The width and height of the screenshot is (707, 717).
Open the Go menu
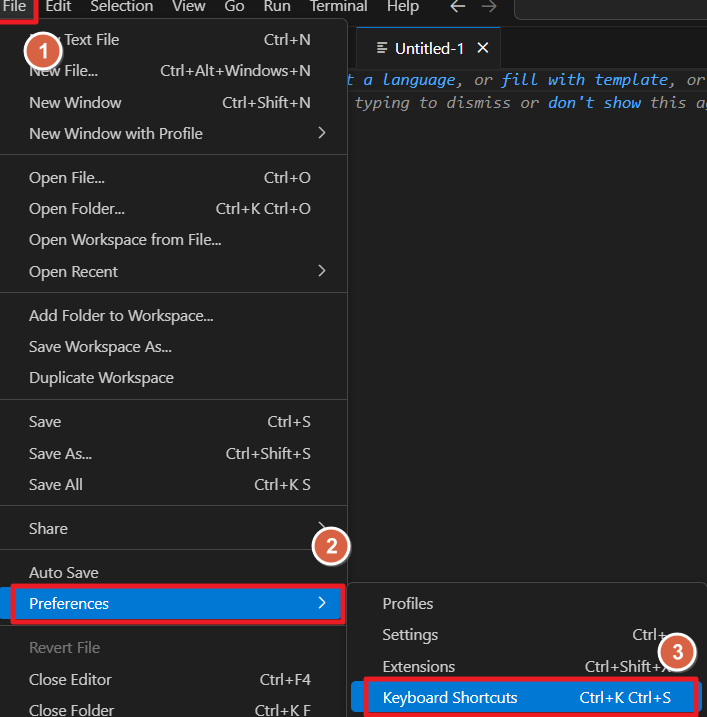[x=234, y=7]
